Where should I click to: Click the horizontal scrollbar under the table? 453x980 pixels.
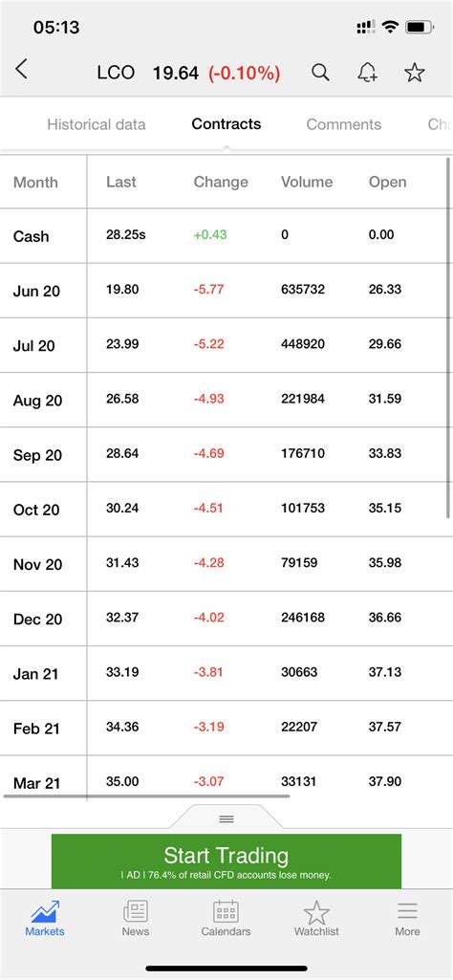coord(147,796)
